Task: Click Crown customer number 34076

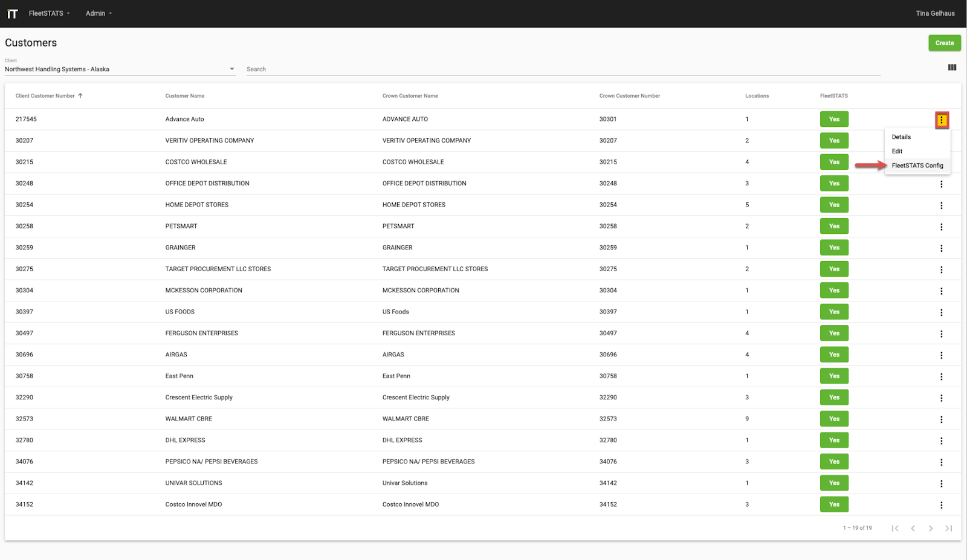Action: (x=608, y=462)
